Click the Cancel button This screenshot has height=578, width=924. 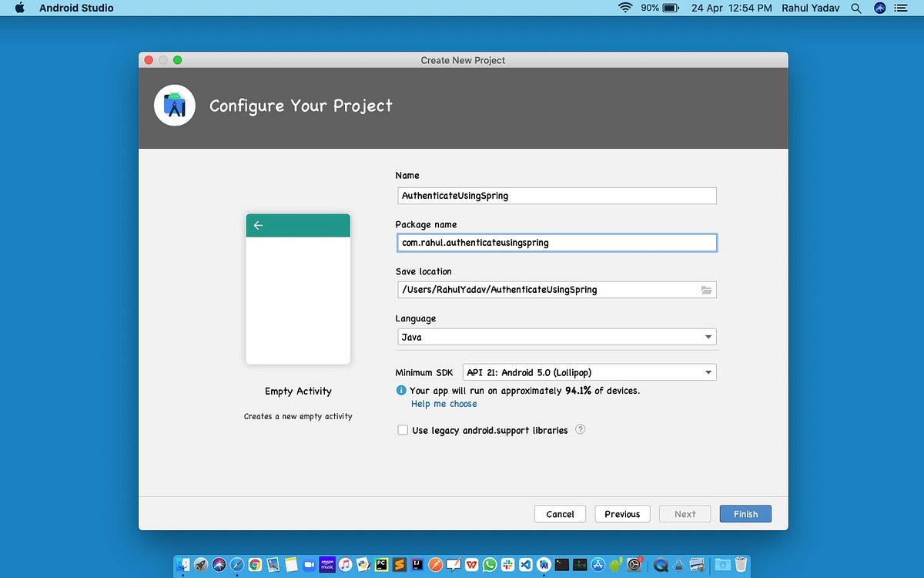click(x=560, y=514)
